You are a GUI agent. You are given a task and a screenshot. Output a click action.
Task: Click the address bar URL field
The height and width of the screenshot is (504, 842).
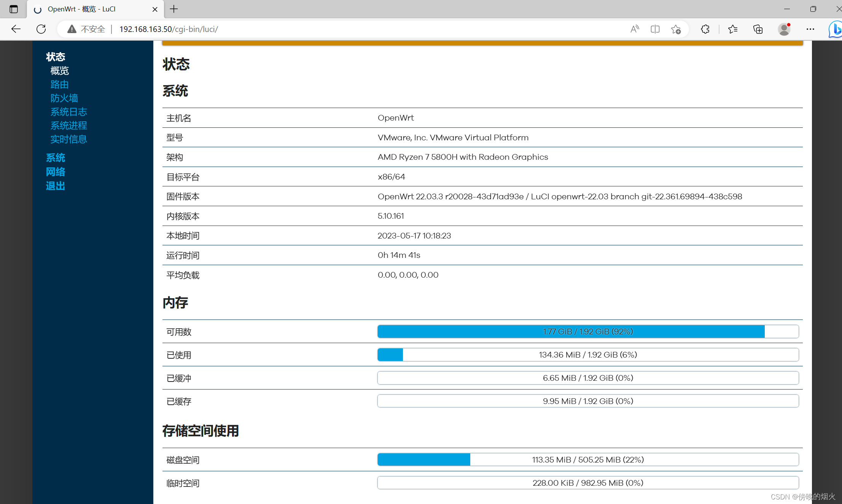pos(342,29)
